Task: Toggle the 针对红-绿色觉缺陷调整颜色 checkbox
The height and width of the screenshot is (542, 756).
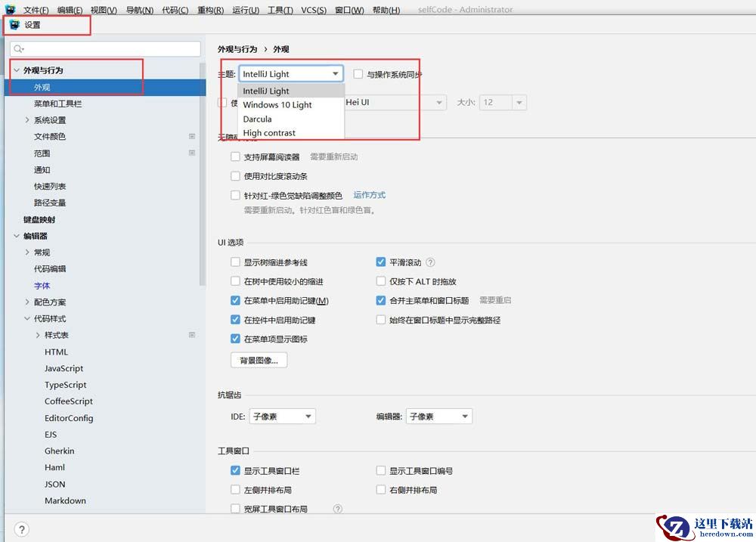Action: pyautogui.click(x=235, y=195)
